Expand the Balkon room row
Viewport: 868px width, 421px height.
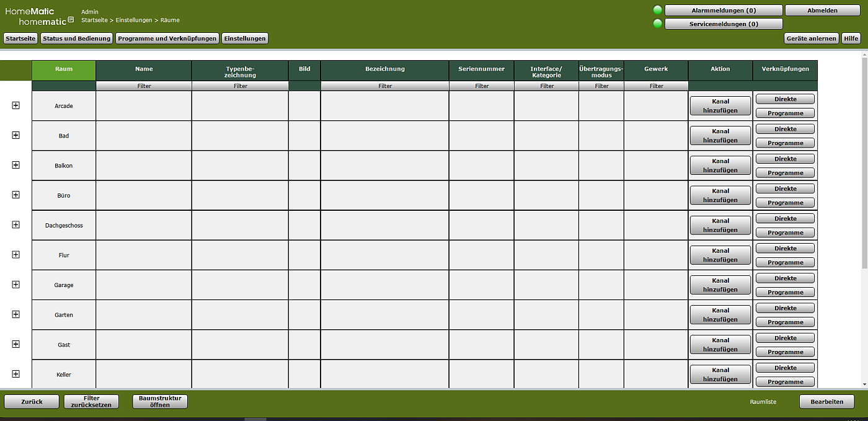(15, 165)
